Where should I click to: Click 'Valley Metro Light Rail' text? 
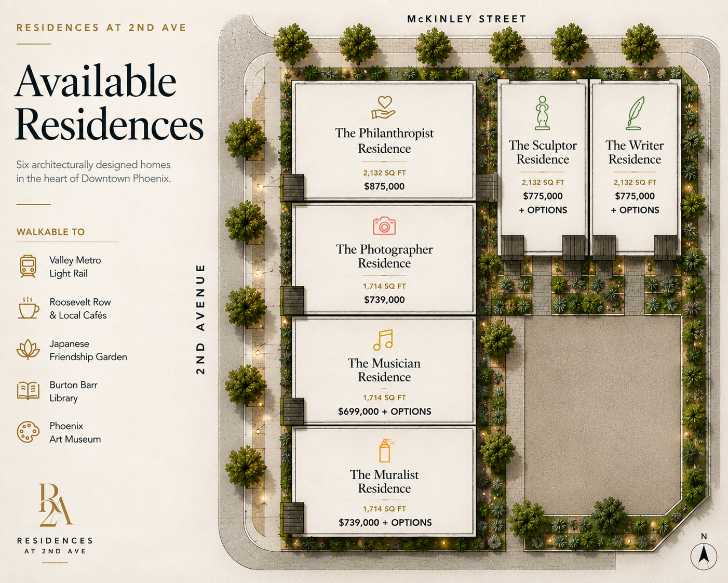(75, 267)
